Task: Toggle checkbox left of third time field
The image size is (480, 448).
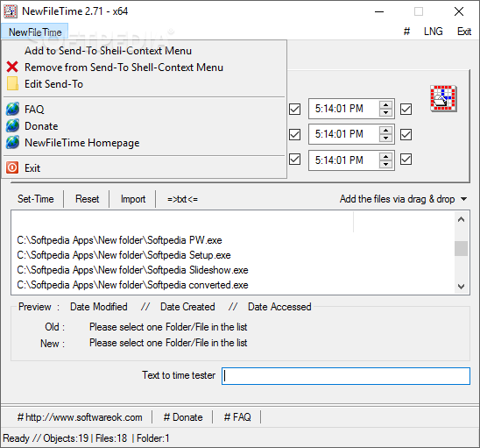Action: [295, 160]
